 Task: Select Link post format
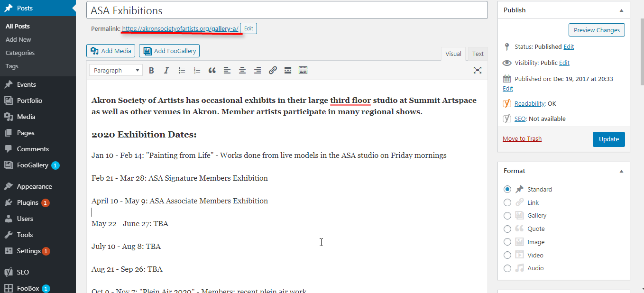tap(507, 202)
